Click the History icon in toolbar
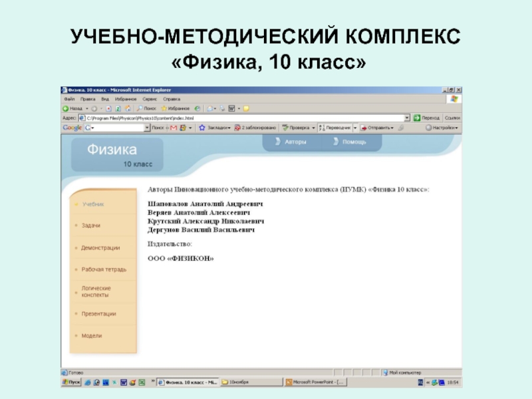532x399 pixels. click(x=197, y=108)
